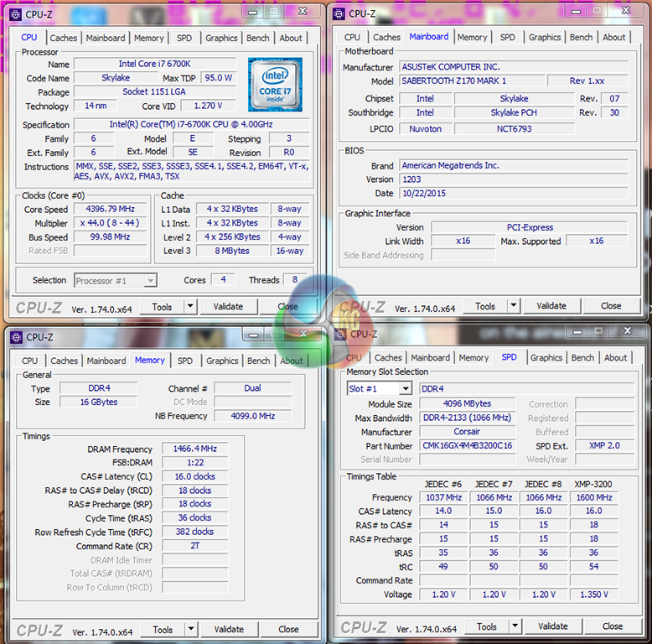Click Validate button in the Mainboard window
Screen dimensions: 652x644
(x=551, y=306)
